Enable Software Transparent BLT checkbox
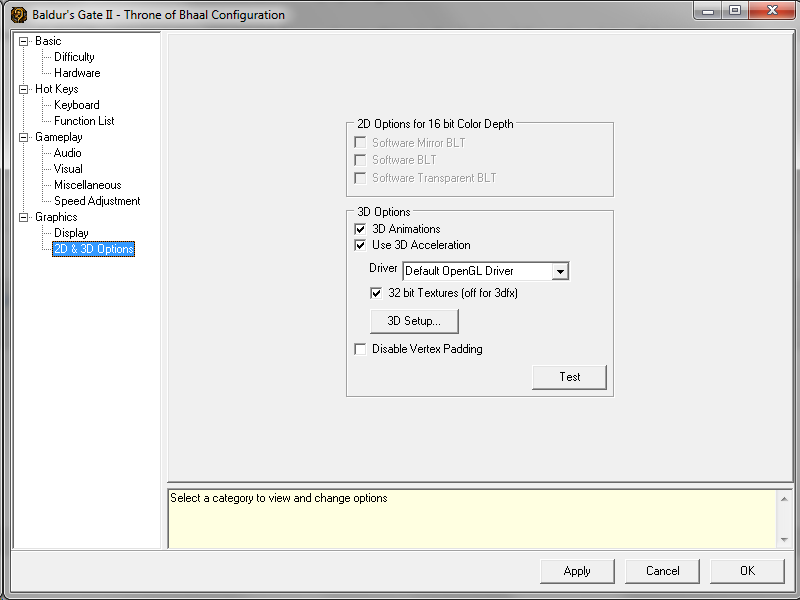 point(360,178)
